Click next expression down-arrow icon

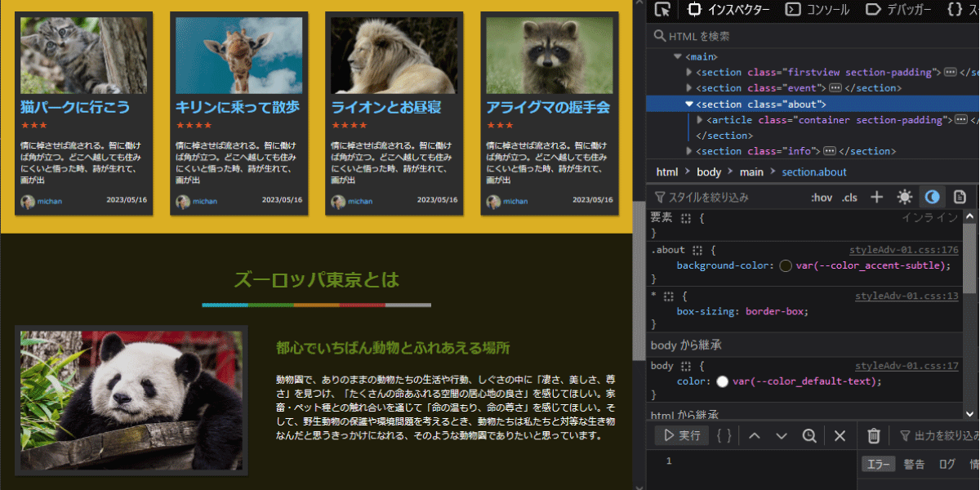782,435
